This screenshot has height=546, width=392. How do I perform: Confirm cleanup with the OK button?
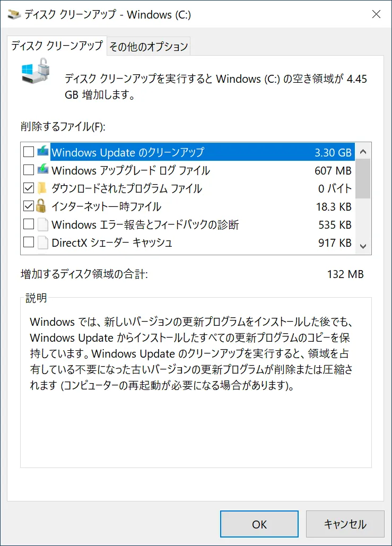[x=259, y=524]
